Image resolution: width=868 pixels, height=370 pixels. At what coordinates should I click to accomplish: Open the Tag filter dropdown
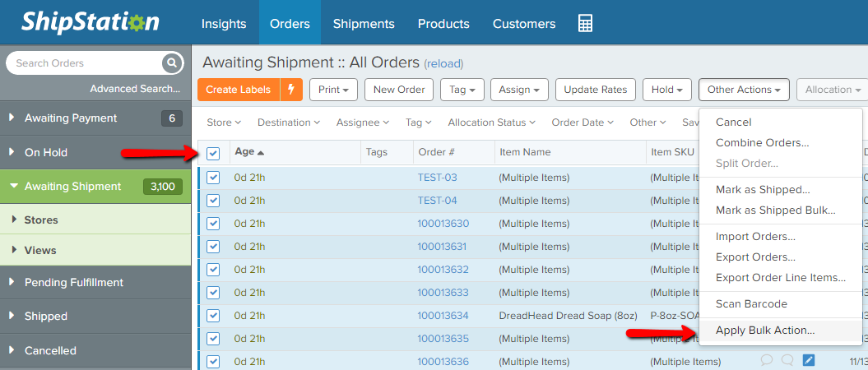point(419,123)
